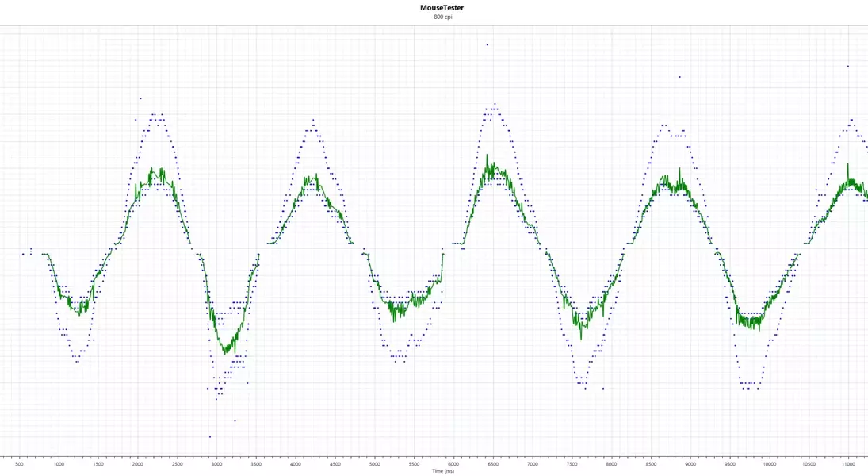Click the 800 cpi subtitle text
Screen dimensions: 868x476
pos(442,17)
